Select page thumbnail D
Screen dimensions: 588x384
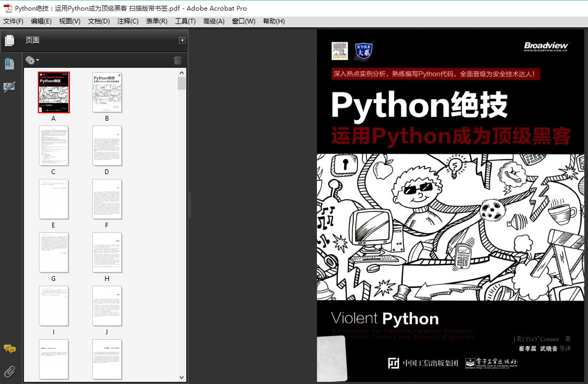pos(107,146)
